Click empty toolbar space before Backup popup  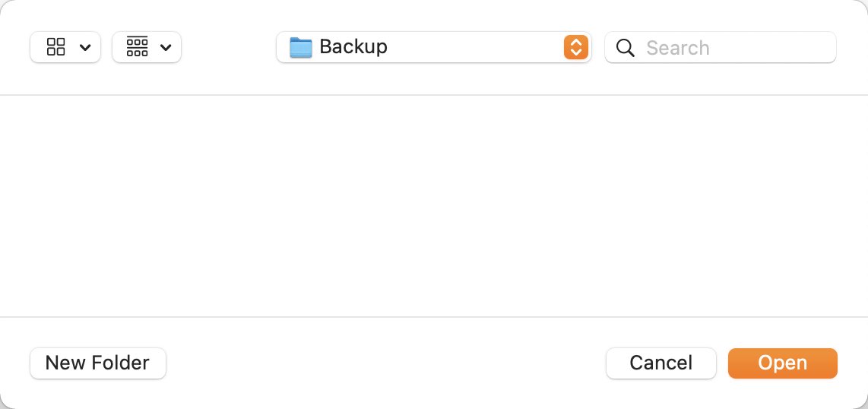[229, 47]
